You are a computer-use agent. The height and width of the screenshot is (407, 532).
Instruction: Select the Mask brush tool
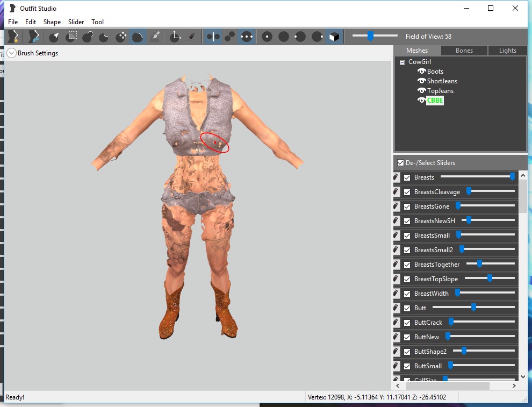click(71, 37)
